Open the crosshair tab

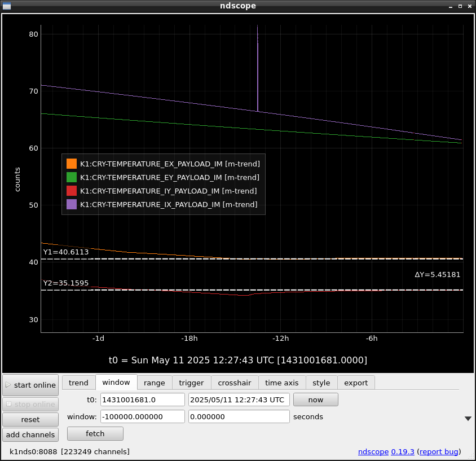click(x=235, y=383)
